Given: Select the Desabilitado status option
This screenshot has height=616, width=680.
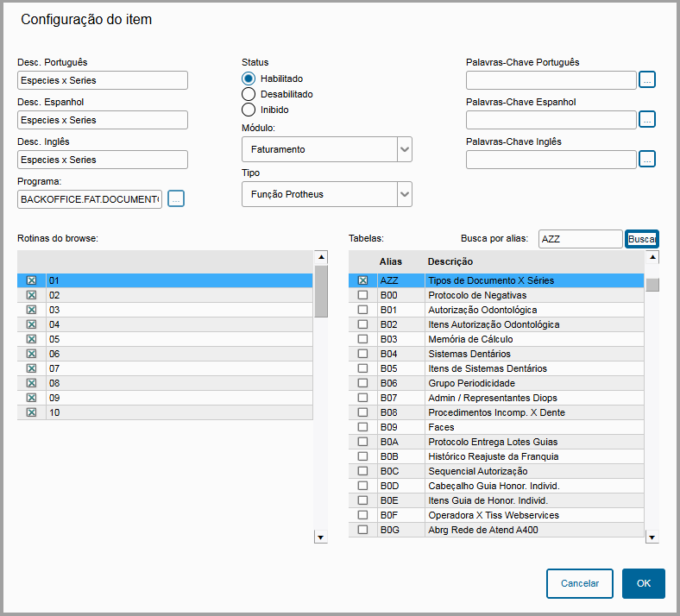Looking at the screenshot, I should pyautogui.click(x=249, y=94).
